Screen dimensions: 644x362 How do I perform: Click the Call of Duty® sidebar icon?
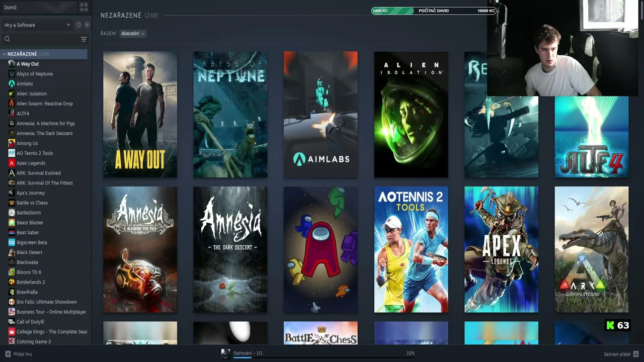12,322
